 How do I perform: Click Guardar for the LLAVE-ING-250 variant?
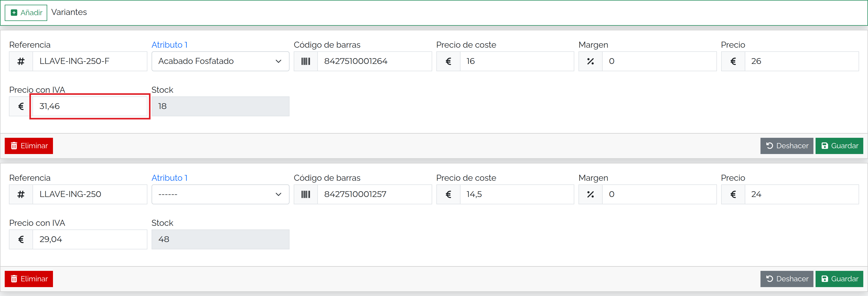(839, 279)
